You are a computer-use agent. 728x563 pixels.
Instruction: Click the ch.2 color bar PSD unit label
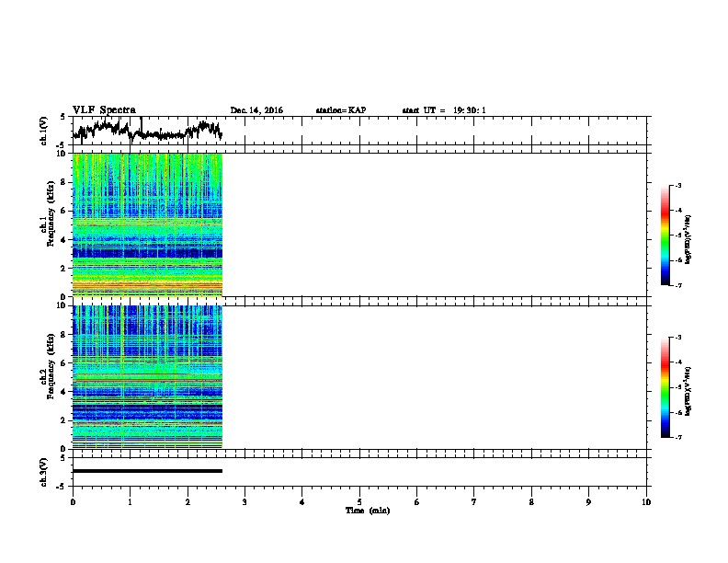point(688,391)
